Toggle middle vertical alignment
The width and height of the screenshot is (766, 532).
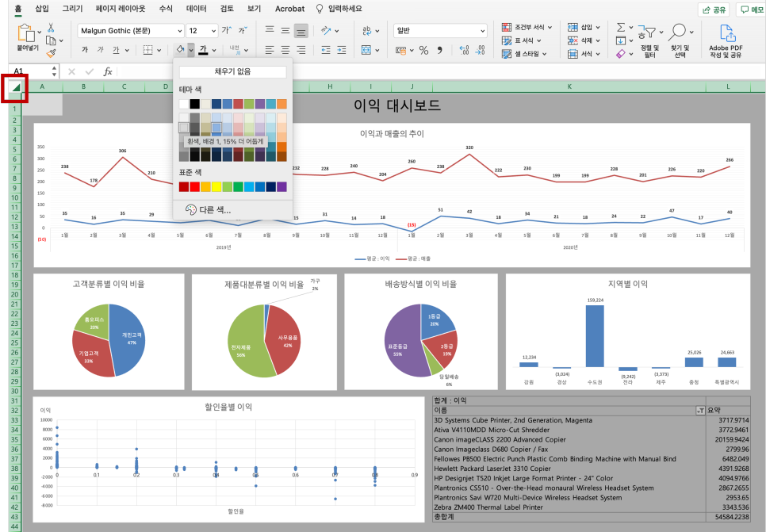[285, 30]
